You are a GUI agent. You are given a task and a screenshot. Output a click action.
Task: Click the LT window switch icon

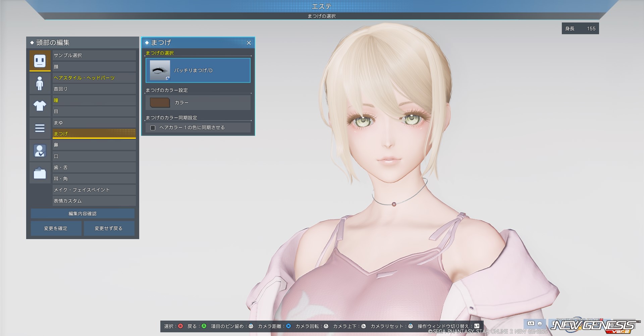click(477, 326)
